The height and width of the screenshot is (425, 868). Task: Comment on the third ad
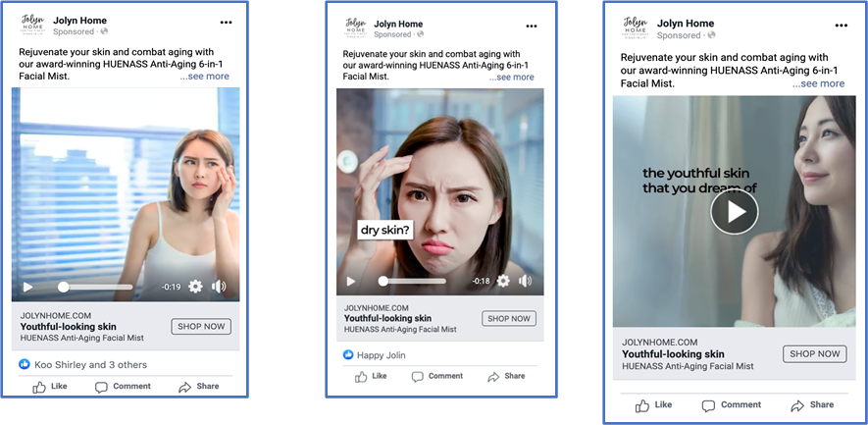click(x=731, y=405)
